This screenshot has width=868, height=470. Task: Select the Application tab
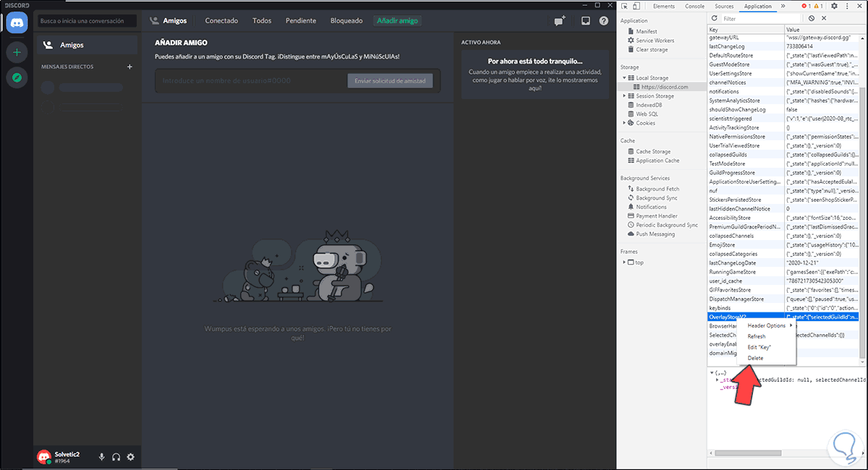757,6
